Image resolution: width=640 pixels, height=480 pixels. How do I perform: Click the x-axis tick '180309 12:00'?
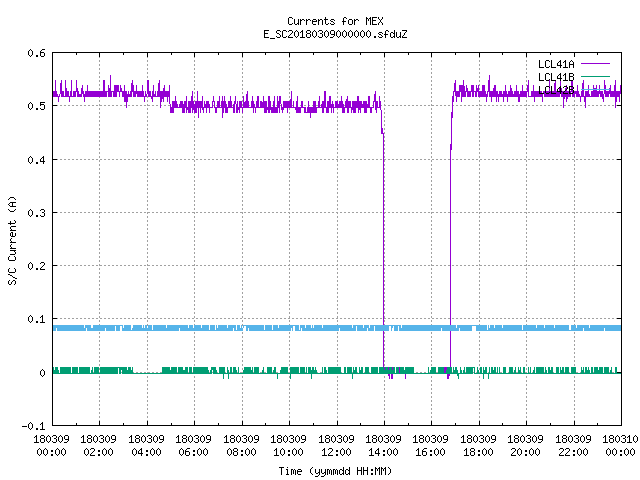[x=336, y=446]
